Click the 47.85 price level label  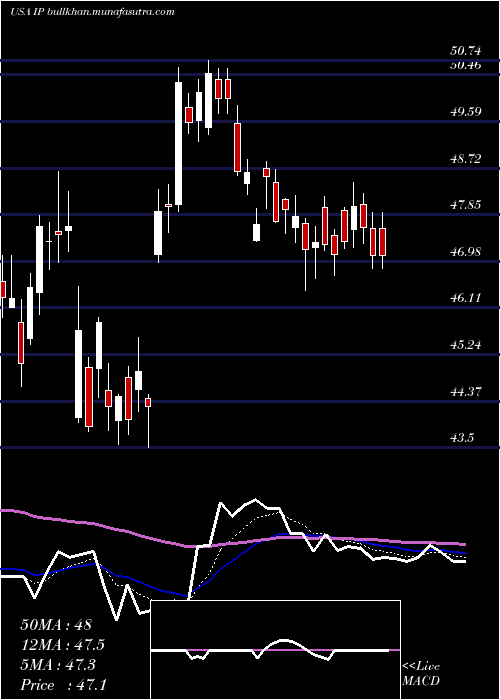[466, 205]
